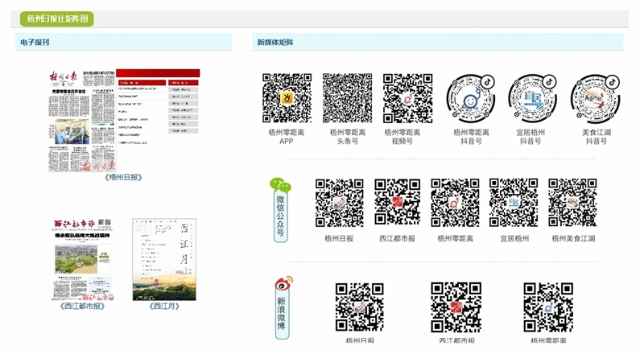
Task: Open the 西江都市报 newspaper cover thumbnail
Action: click(x=83, y=257)
